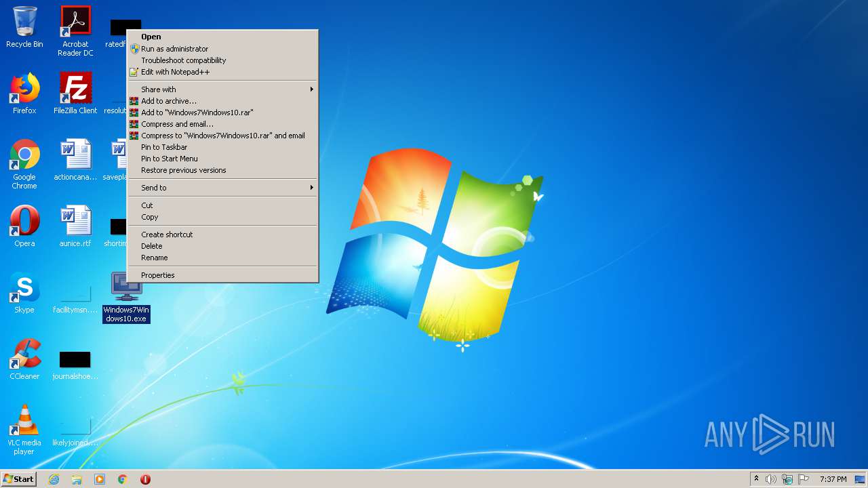Viewport: 868px width, 488px height.
Task: Choose Pin to Start Menu
Action: coord(223,159)
